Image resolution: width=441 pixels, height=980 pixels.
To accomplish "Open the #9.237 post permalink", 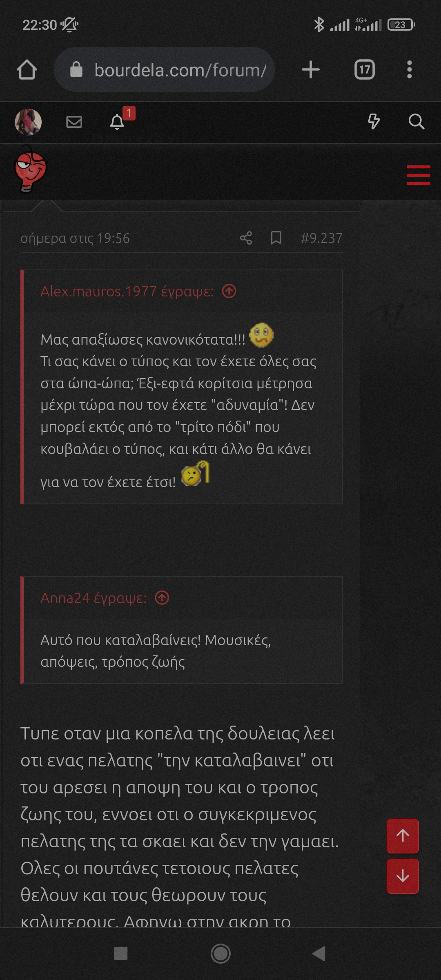I will (x=321, y=238).
